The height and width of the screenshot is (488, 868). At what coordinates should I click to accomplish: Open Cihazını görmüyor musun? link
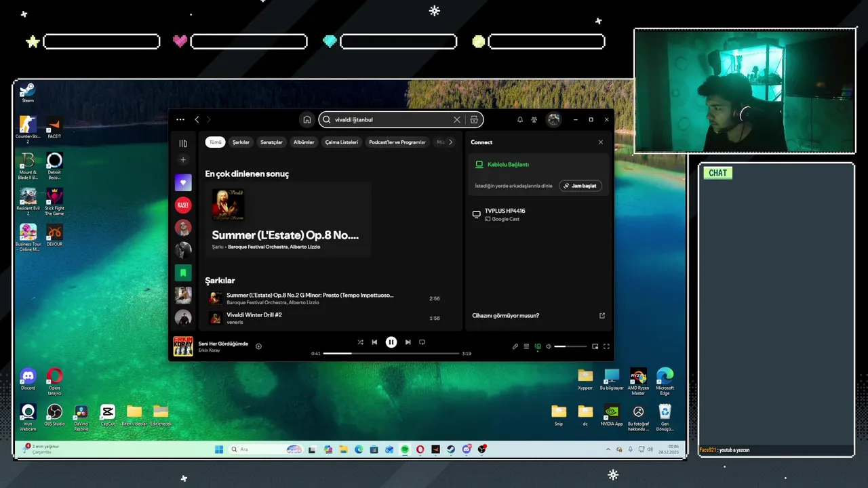(506, 315)
